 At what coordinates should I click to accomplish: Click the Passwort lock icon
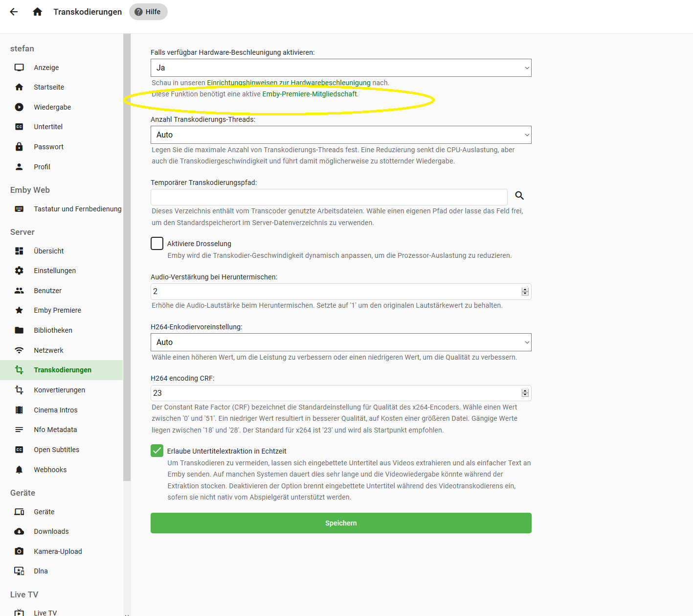pyautogui.click(x=19, y=147)
